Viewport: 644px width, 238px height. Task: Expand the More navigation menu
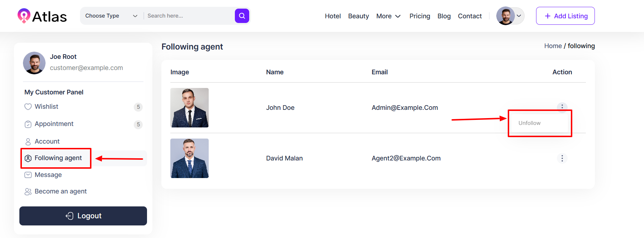coord(388,16)
